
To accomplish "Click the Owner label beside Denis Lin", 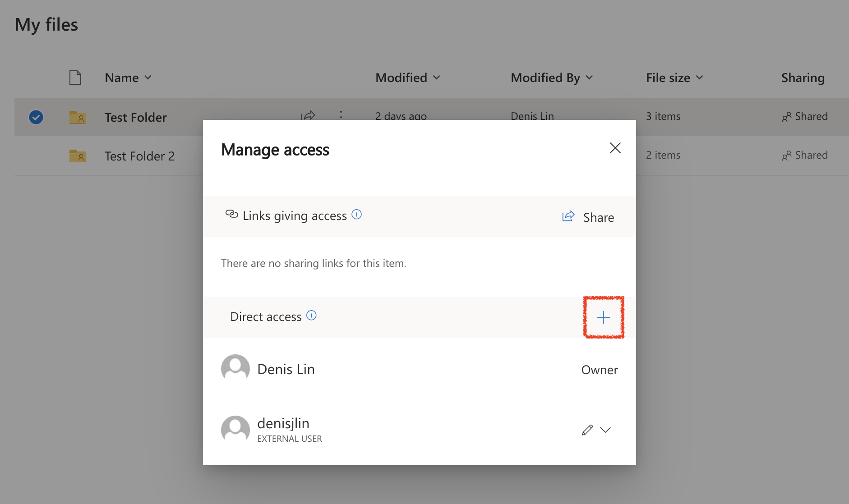I will coord(600,370).
